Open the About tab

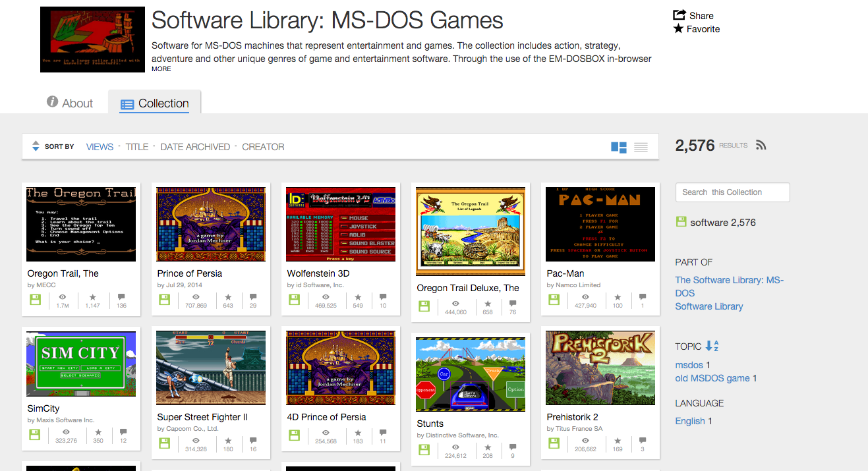coord(70,103)
